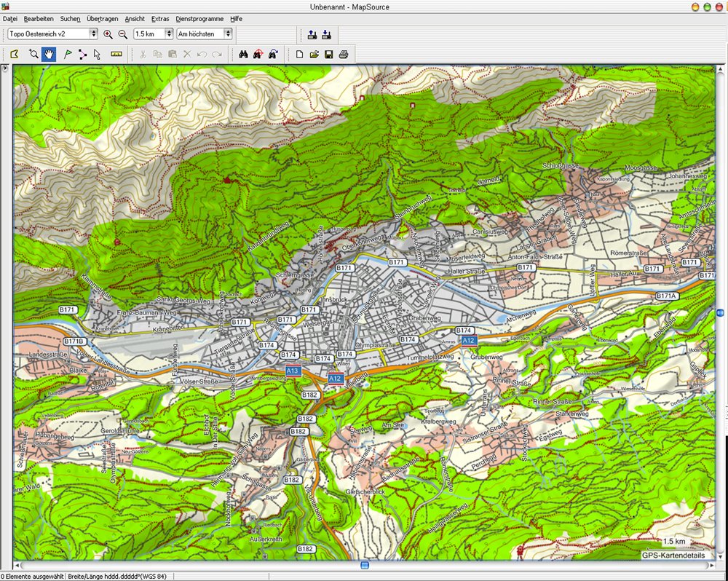Click the Copy icon
This screenshot has width=728, height=581.
coord(158,55)
